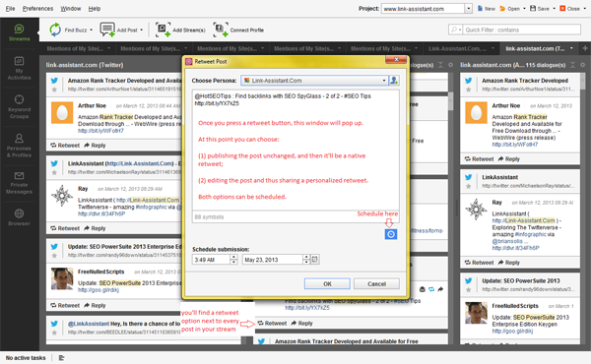This screenshot has width=591, height=364.
Task: Adjust the schedule date spinner arrows
Action: click(x=306, y=260)
